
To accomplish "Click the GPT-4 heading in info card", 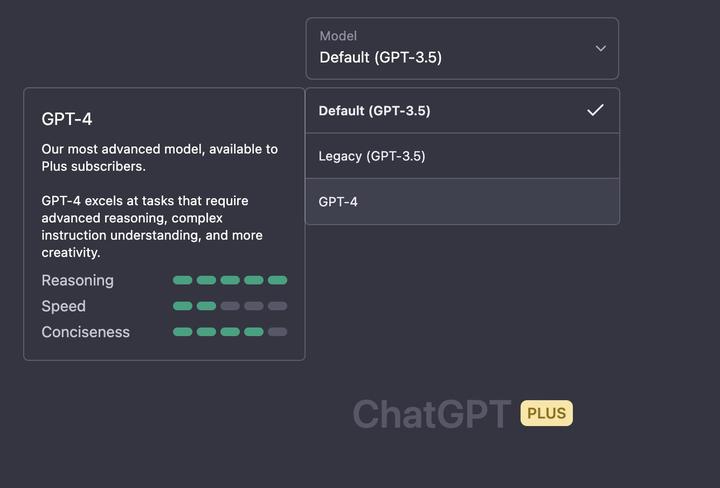I will (x=67, y=119).
